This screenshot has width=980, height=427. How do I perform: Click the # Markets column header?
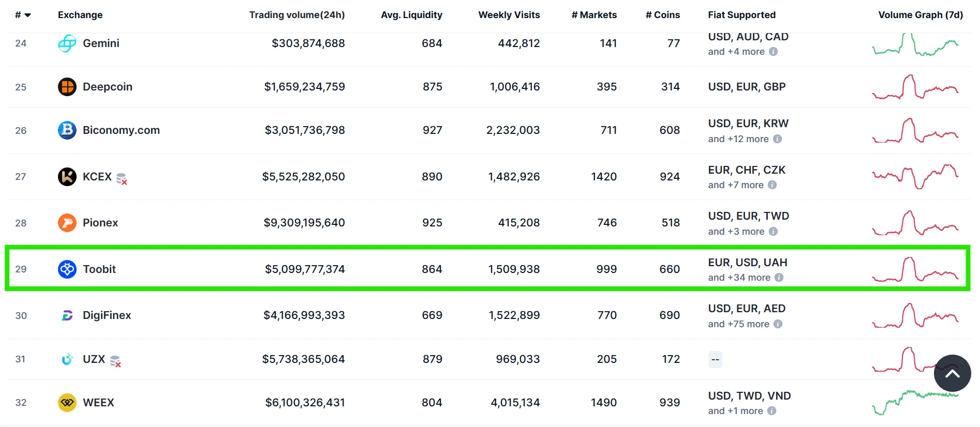point(593,15)
